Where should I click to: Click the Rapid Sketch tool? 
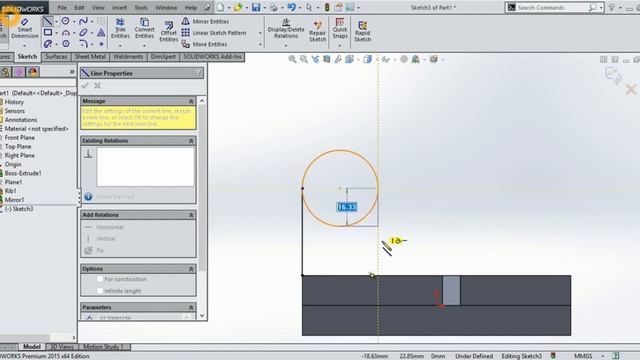click(x=362, y=31)
